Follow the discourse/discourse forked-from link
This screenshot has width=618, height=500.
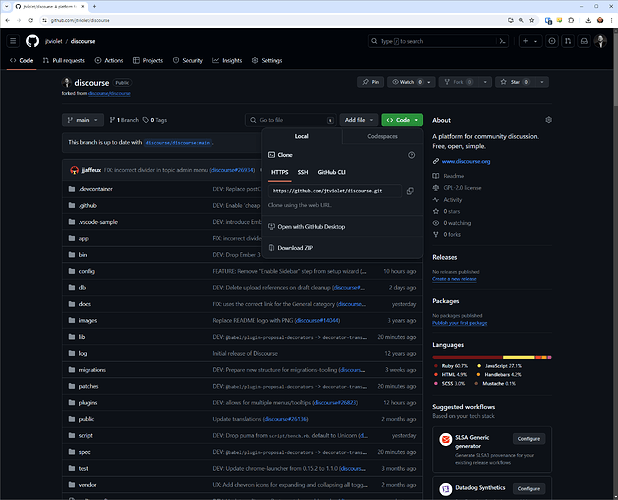pos(109,94)
